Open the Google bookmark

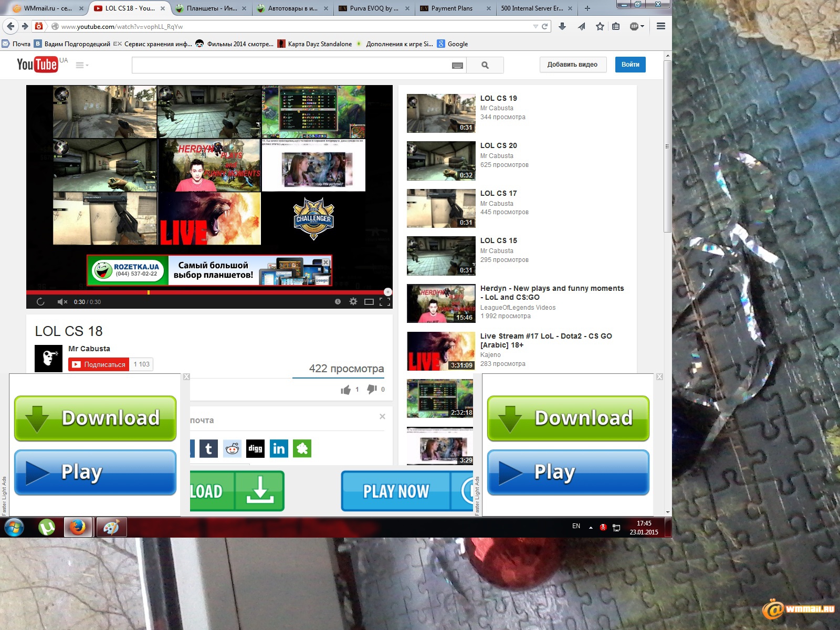tap(453, 44)
